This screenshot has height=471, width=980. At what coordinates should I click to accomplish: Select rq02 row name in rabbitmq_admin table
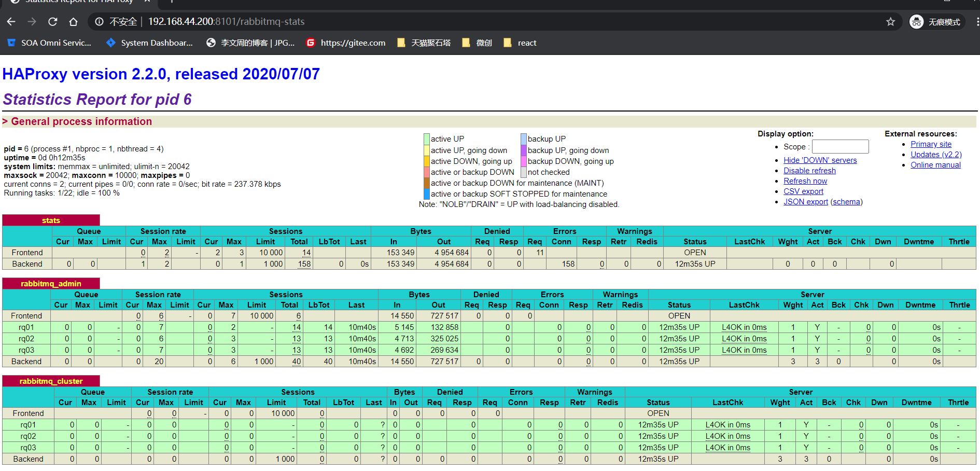[26, 339]
